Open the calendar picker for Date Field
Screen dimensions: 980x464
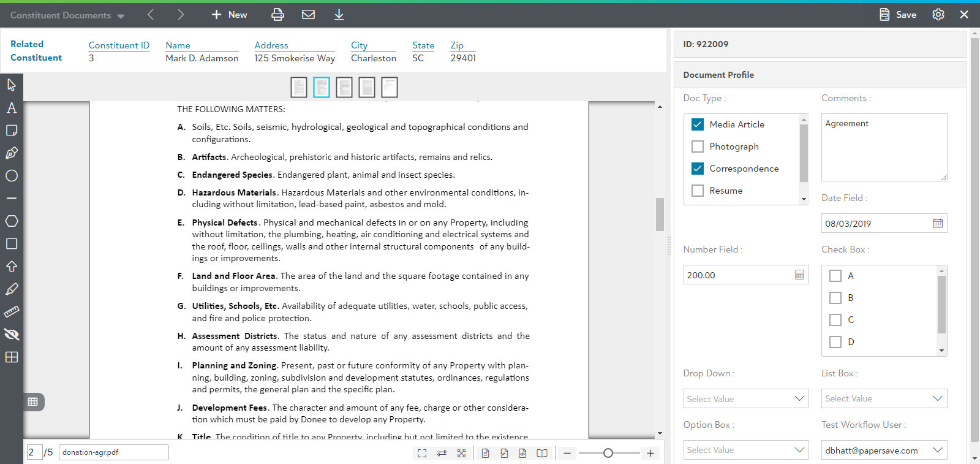coord(937,224)
